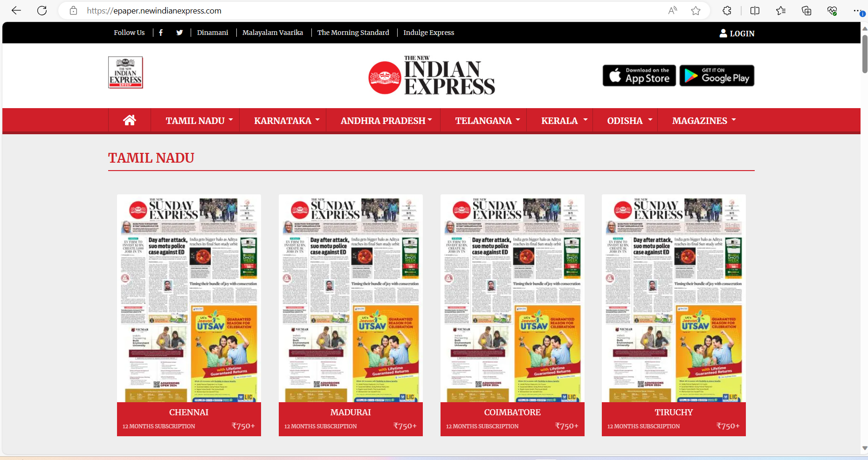Open the Favorites list icon

tap(781, 11)
